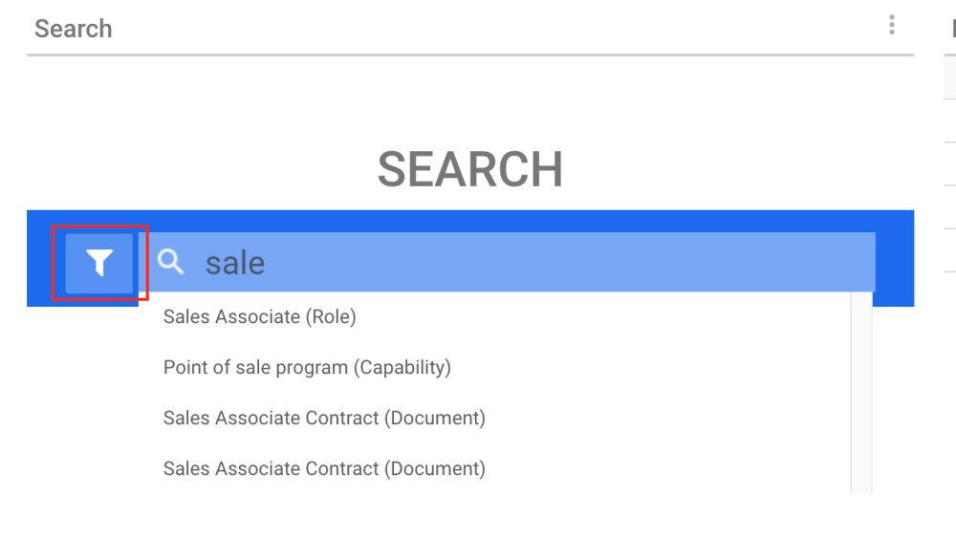The image size is (956, 560).
Task: Click the magnifying glass search icon
Action: click(x=171, y=262)
